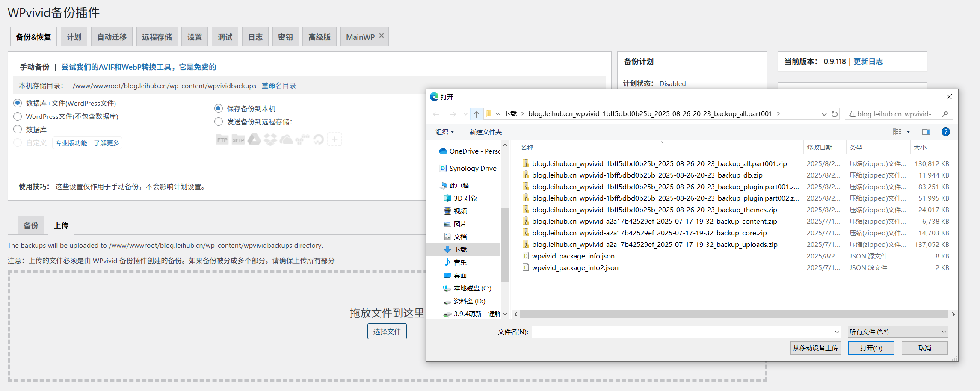Click the blue help question mark icon

tap(945, 132)
